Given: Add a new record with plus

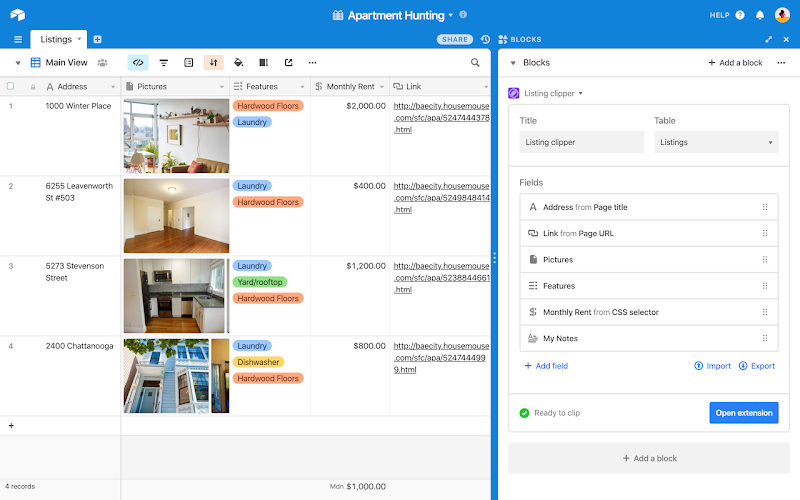Looking at the screenshot, I should click(11, 426).
